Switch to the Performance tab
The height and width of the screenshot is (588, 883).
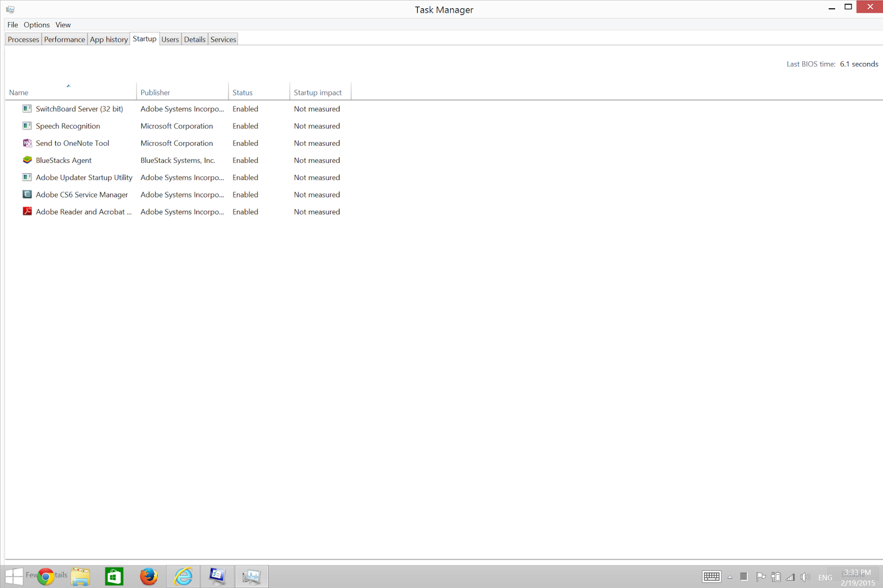[65, 39]
